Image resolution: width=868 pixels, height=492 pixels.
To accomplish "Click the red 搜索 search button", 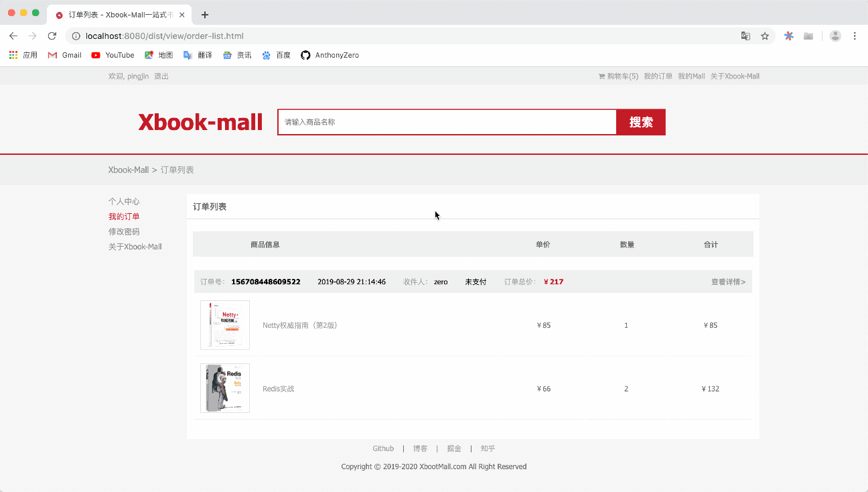I will [x=641, y=122].
